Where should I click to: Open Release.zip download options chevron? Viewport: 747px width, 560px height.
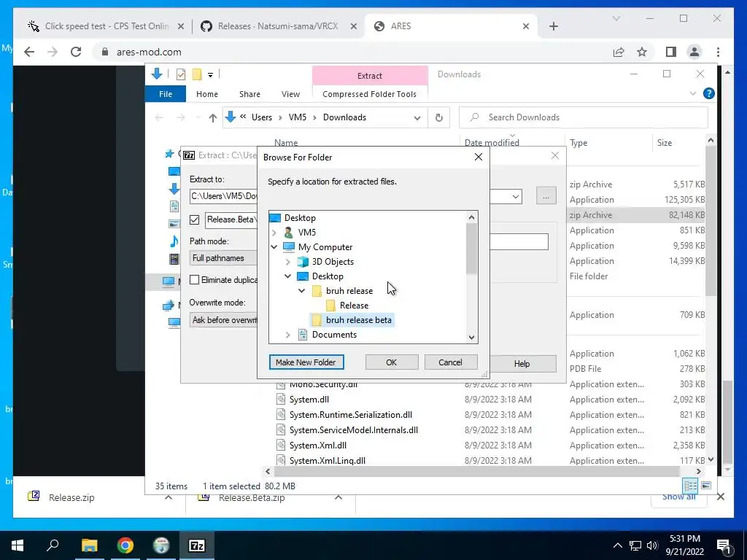169,497
